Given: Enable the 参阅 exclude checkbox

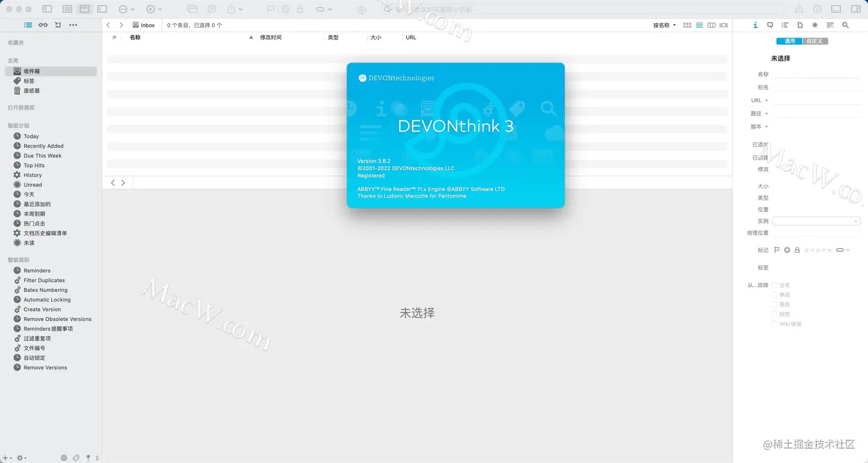Looking at the screenshot, I should tap(774, 295).
